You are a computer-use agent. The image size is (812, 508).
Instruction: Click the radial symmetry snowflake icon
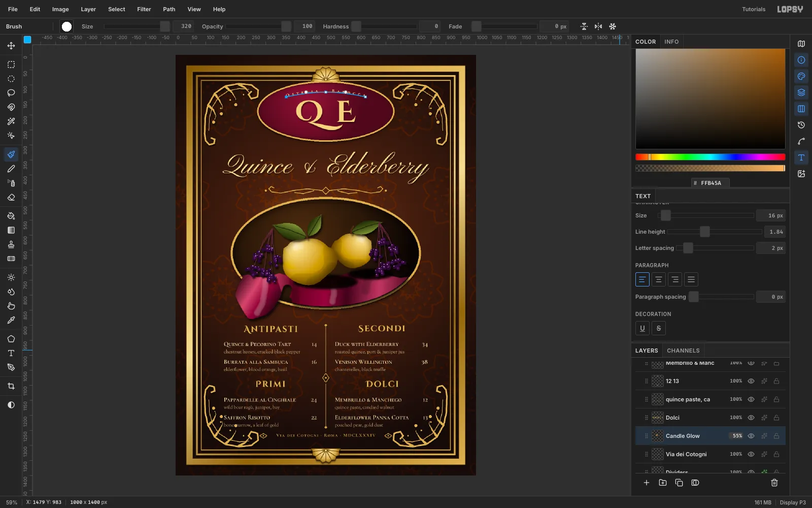(613, 26)
